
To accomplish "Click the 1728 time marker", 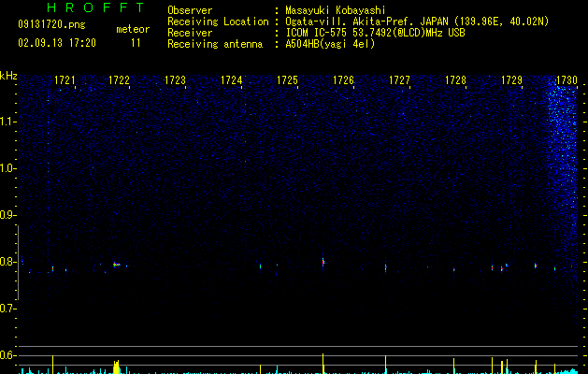I will pos(455,80).
